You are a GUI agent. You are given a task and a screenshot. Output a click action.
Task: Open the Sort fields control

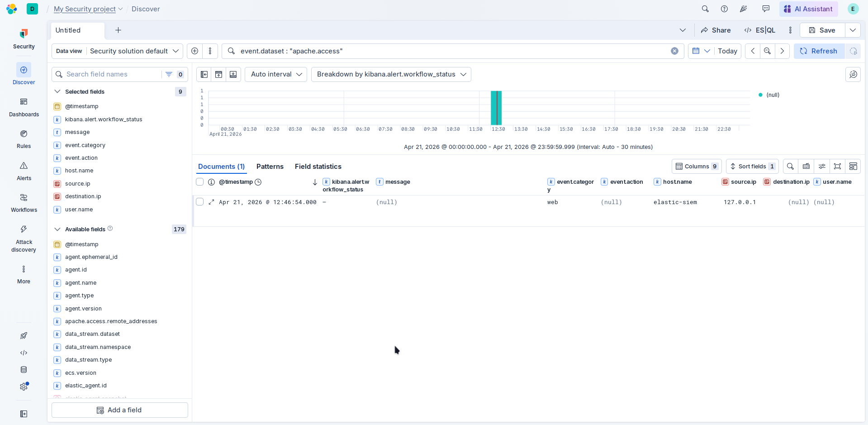click(752, 167)
